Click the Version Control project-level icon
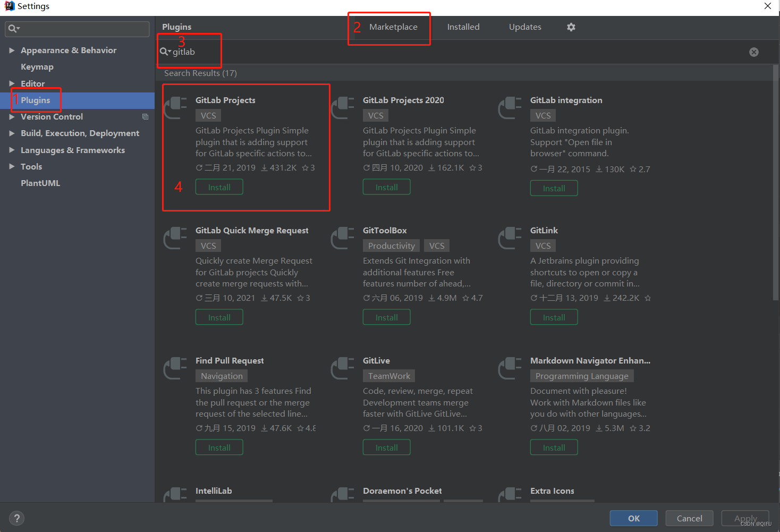780x532 pixels. [x=145, y=117]
